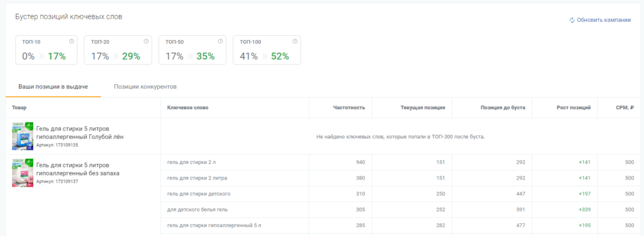Open help icon on ТОП-100 card
The image size is (644, 236).
[294, 41]
